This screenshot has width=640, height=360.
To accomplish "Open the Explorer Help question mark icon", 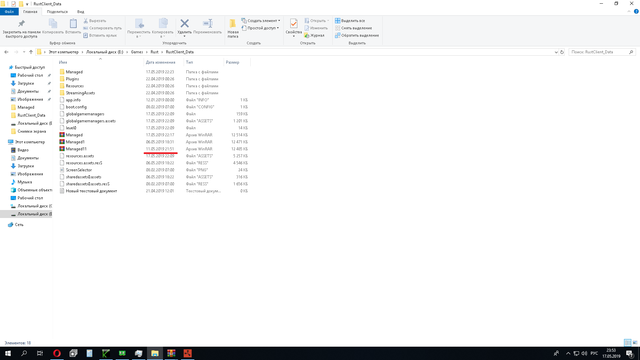I will point(636,11).
